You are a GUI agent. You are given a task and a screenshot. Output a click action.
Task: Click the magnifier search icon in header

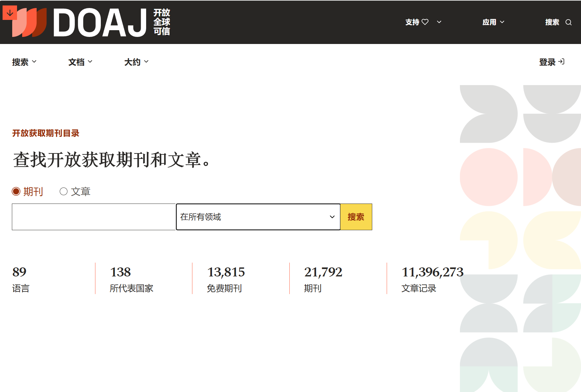tap(568, 22)
